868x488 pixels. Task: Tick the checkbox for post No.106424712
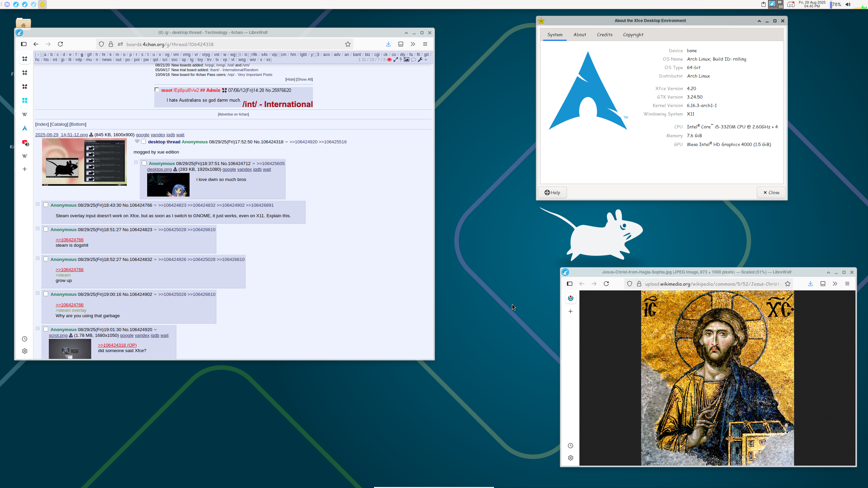point(144,163)
